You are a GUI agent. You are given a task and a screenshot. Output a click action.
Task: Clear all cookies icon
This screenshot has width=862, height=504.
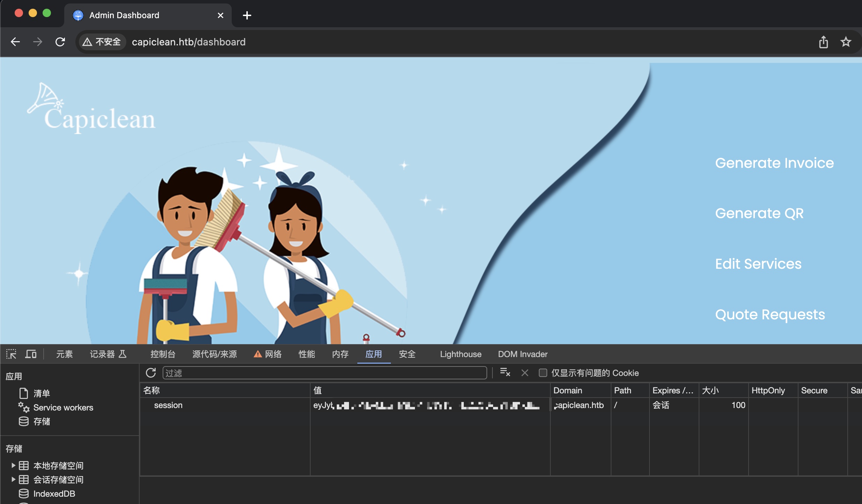[x=505, y=372]
